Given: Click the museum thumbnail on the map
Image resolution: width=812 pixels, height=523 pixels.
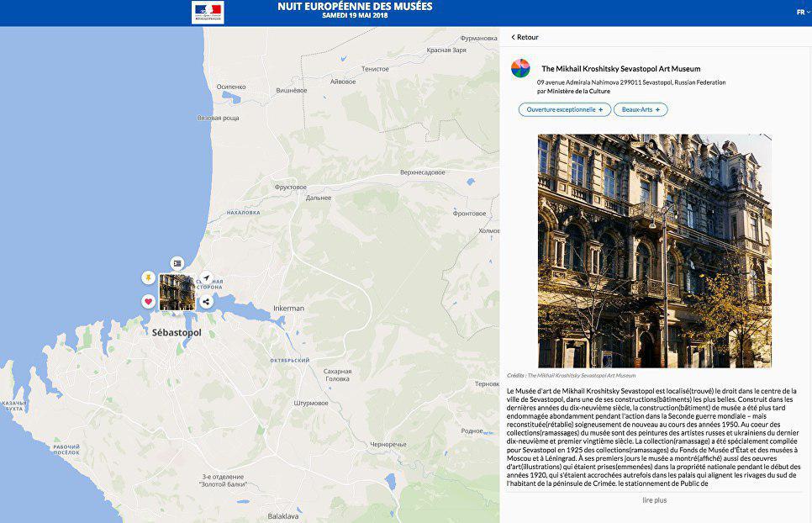Looking at the screenshot, I should [177, 292].
